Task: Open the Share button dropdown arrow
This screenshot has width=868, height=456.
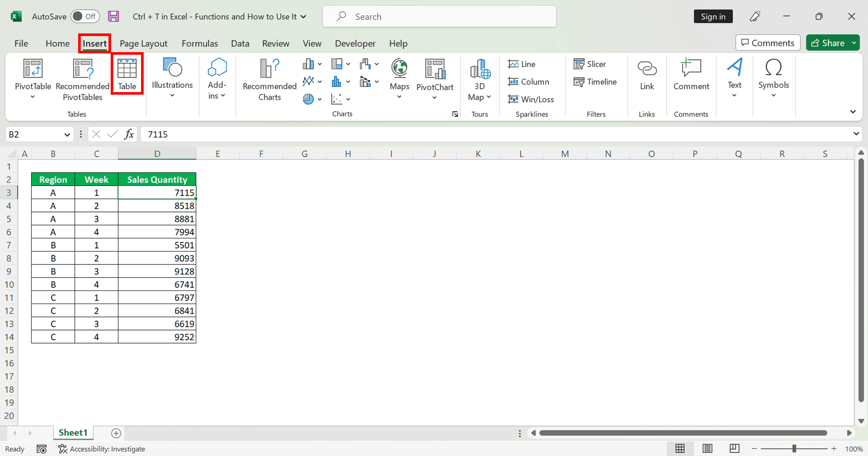Action: click(854, 43)
